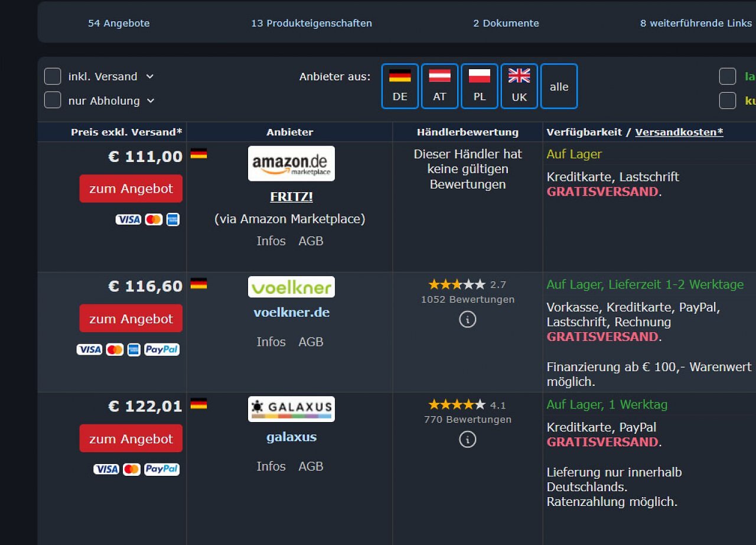Show rating info icon for galaxus
The height and width of the screenshot is (545, 756).
(467, 439)
